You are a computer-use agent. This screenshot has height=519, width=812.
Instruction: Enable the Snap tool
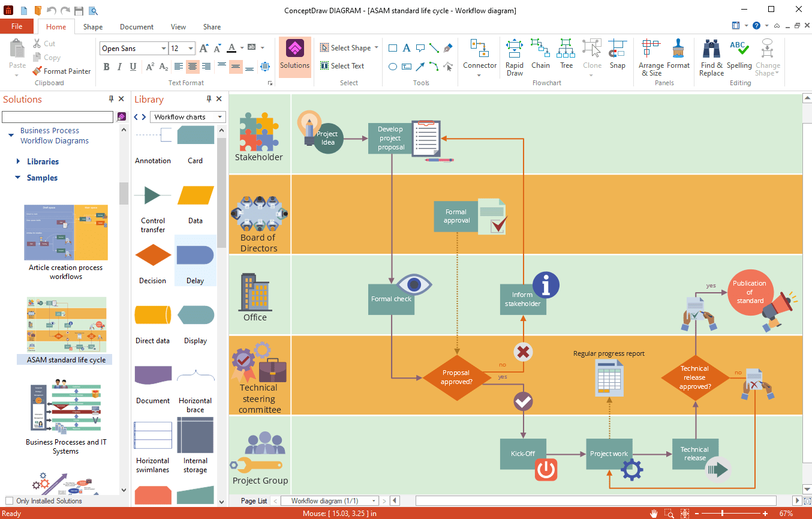[618, 56]
